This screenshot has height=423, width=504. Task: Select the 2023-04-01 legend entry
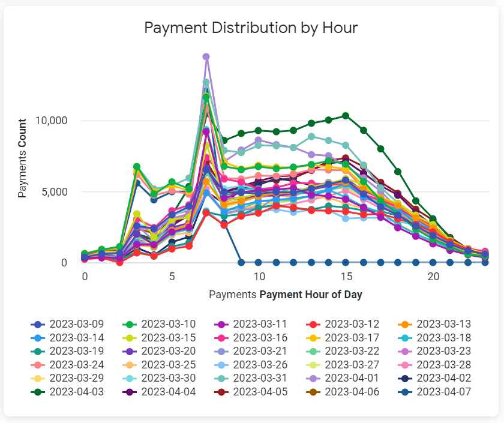343,378
